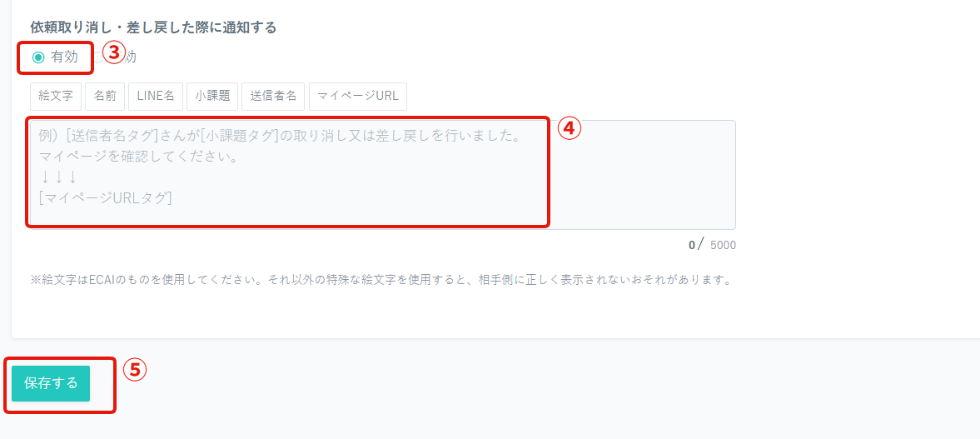Screen dimensions: 980x439
Task: Click the [マイページURLタグ] placeholder line
Action: pos(105,197)
